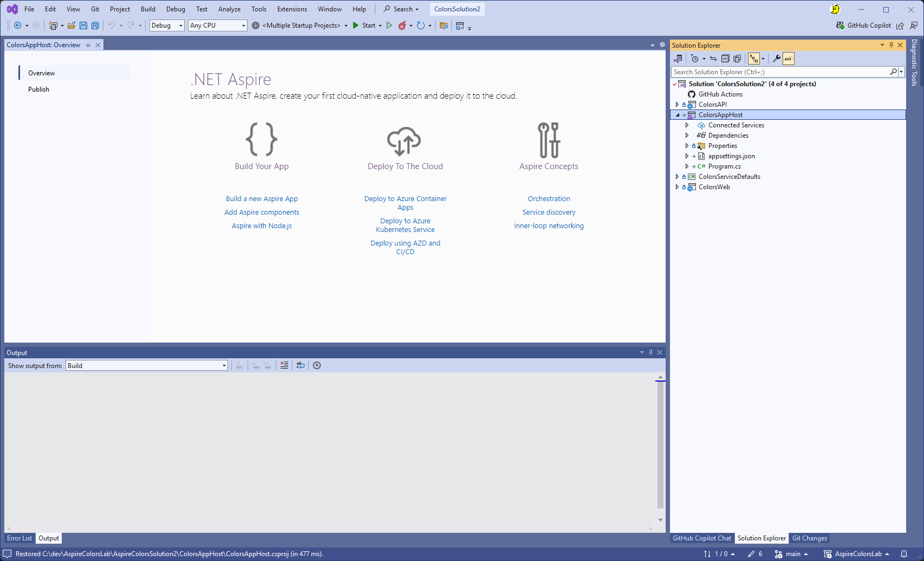Toggle word wrap in Output window

(x=301, y=365)
